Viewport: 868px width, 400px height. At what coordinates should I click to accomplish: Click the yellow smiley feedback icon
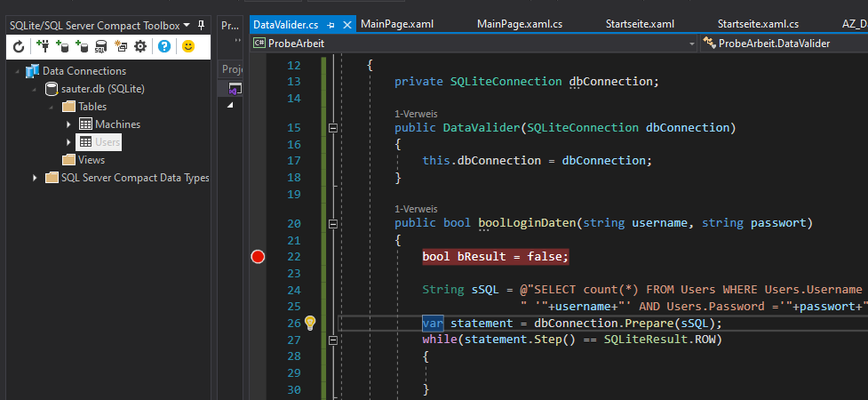click(188, 46)
